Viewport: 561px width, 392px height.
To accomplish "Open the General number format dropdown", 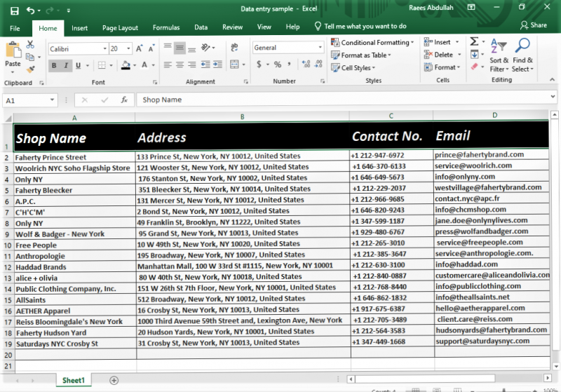I will (320, 48).
